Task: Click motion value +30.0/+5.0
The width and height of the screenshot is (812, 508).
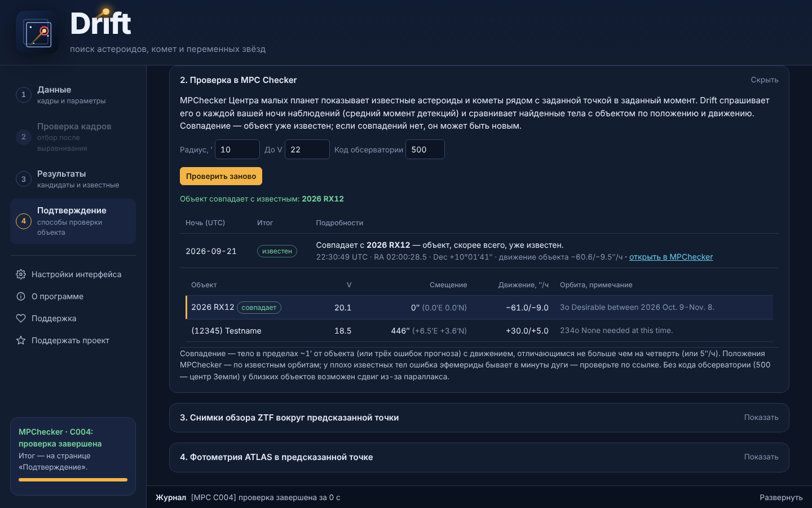Action: tap(527, 331)
